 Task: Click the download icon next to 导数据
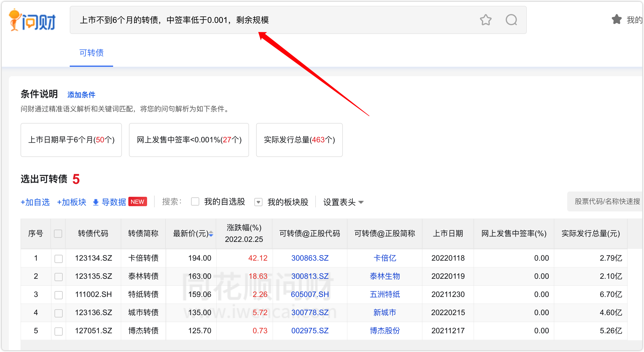click(96, 202)
